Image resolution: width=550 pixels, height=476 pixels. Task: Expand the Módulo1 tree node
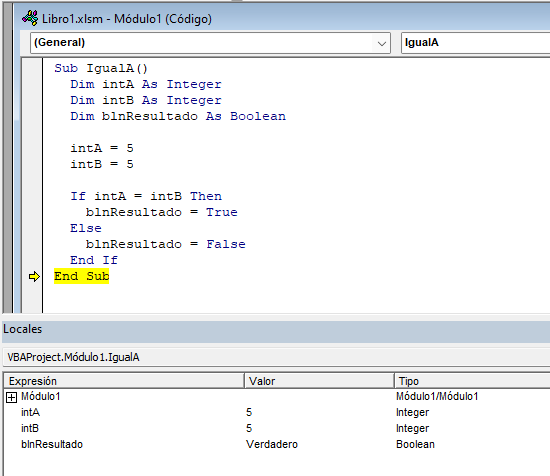click(11, 397)
